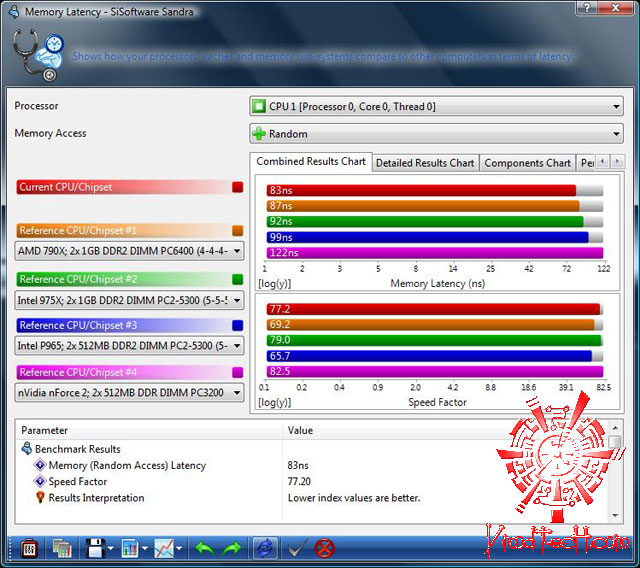This screenshot has width=640, height=568.
Task: Click the orange 87ns latency bar
Action: (x=423, y=206)
